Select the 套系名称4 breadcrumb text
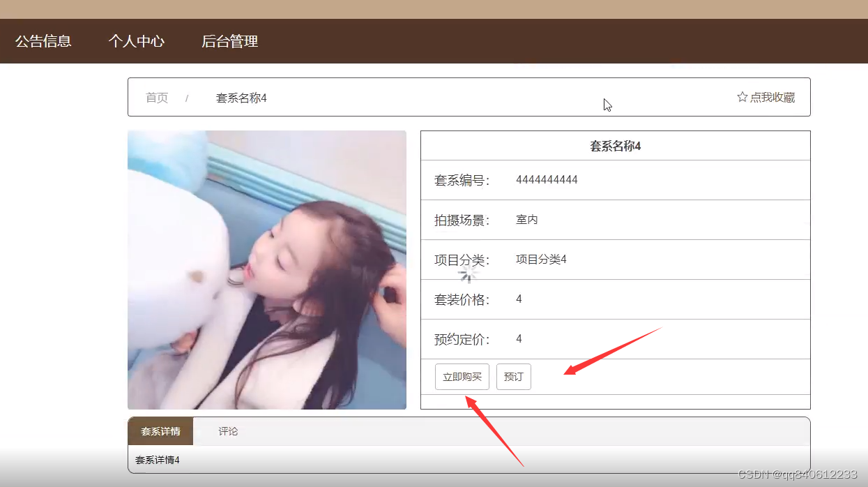 pos(241,98)
